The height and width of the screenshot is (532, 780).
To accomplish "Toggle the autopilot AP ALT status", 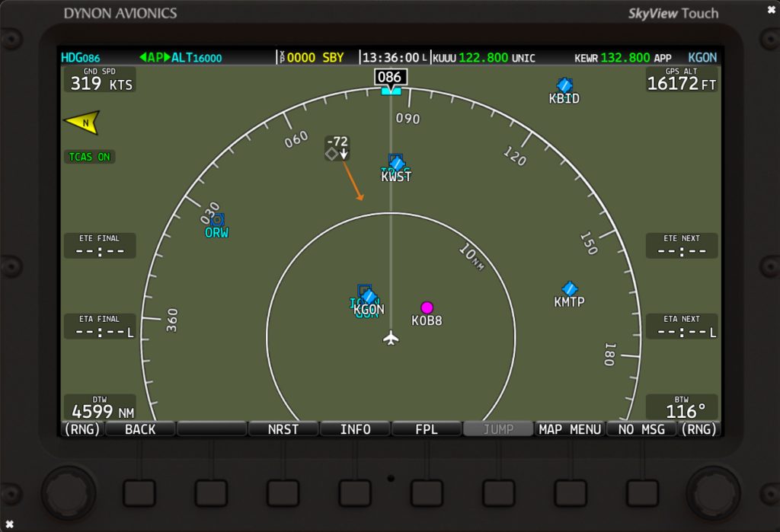I will coord(180,58).
